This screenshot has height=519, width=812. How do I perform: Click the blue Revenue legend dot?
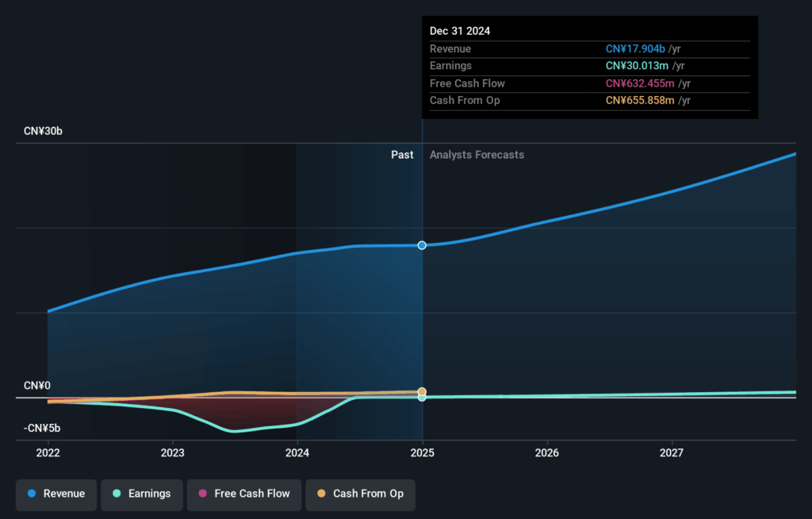[32, 494]
